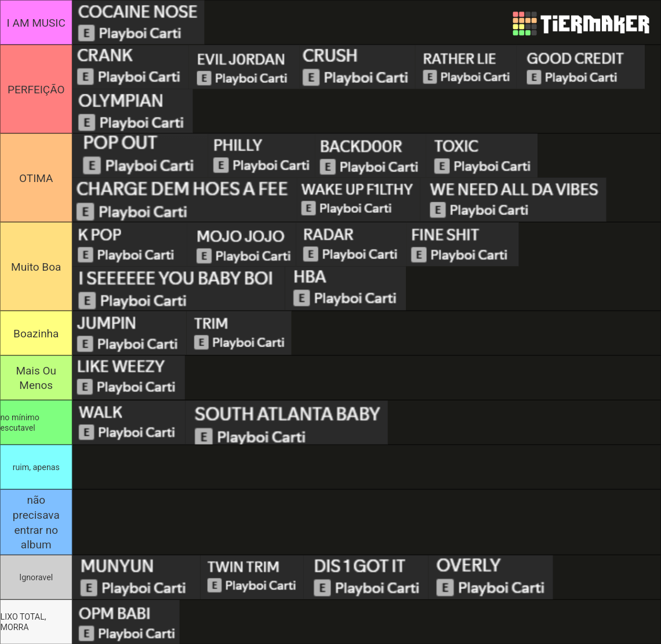This screenshot has height=644, width=661.
Task: Click the explicit E icon under K POP
Action: [85, 254]
